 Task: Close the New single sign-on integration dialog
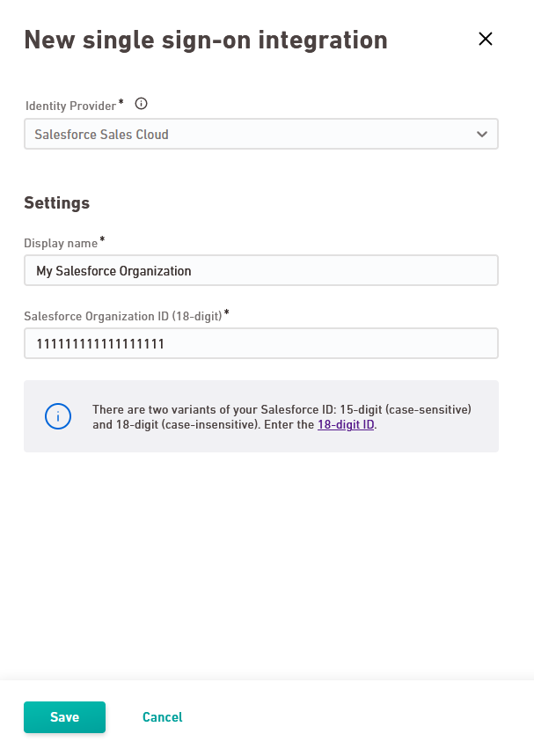tap(486, 39)
